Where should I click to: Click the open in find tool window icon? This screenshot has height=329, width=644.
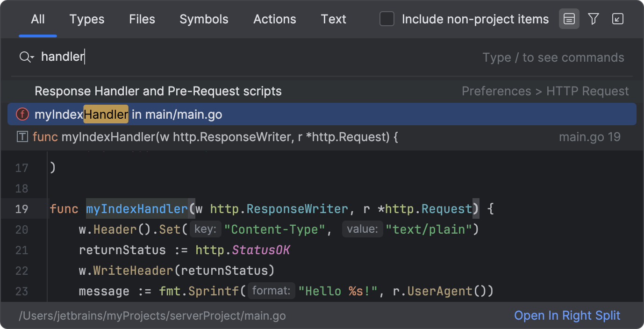[x=618, y=19]
